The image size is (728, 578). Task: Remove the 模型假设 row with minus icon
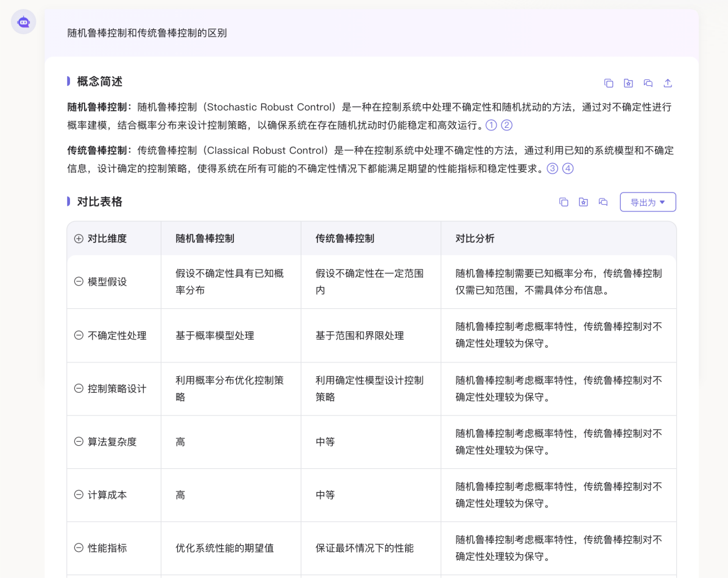click(79, 281)
